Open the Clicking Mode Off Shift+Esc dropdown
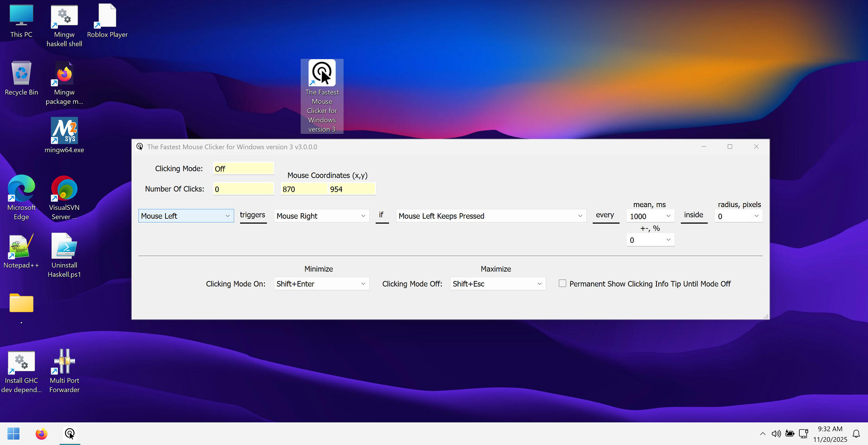This screenshot has height=445, width=868. [538, 284]
